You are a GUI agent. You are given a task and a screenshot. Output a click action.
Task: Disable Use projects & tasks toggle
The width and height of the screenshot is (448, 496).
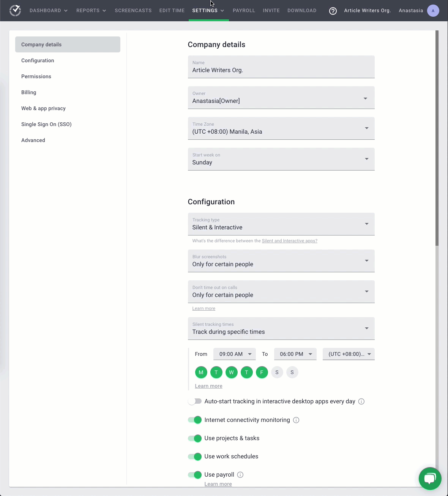click(195, 438)
